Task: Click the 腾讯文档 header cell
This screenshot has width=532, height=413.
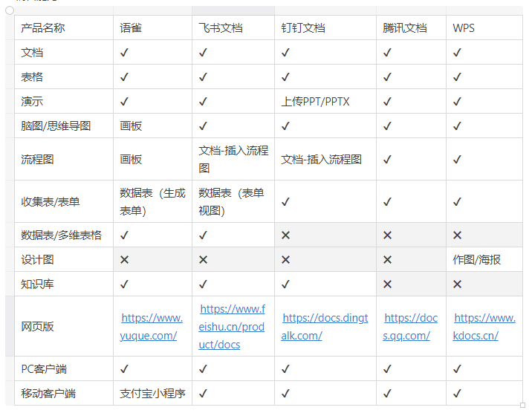Action: coord(411,27)
